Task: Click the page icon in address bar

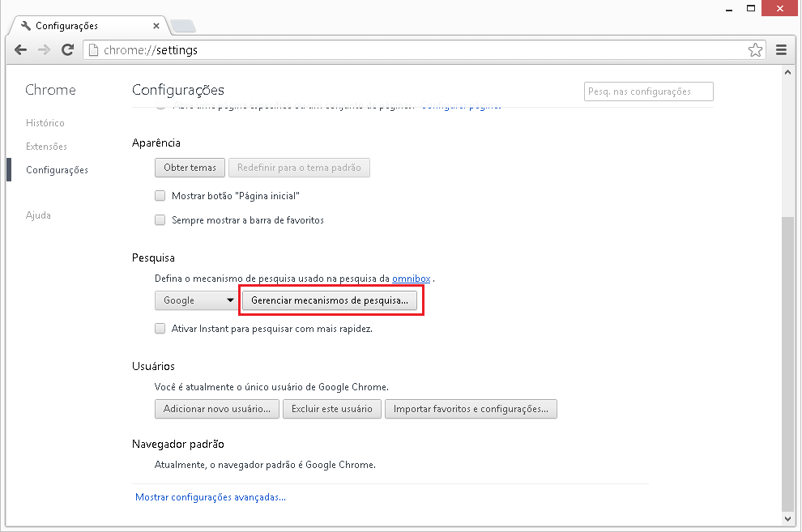Action: coord(93,49)
